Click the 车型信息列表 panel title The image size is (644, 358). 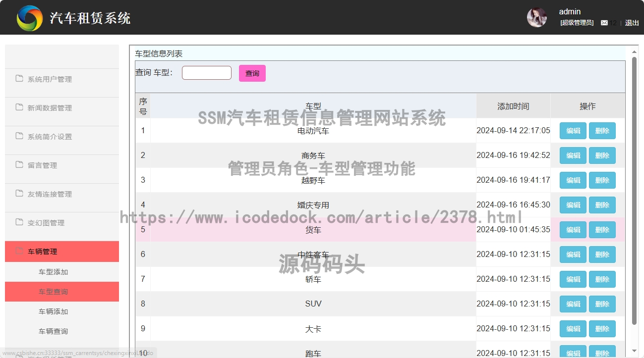pos(159,53)
